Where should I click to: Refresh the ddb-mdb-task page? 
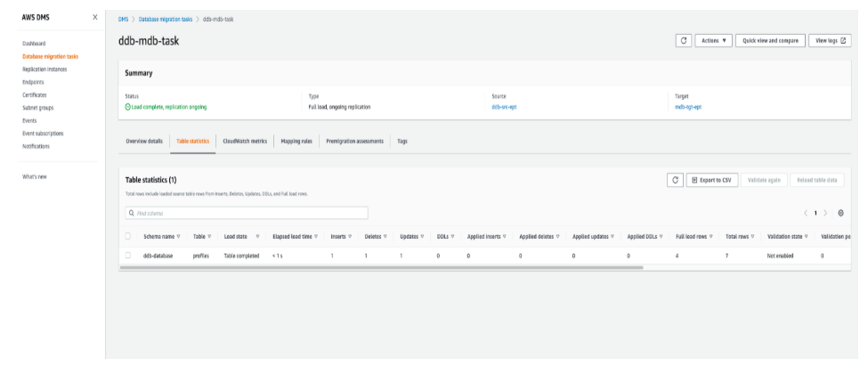(684, 40)
